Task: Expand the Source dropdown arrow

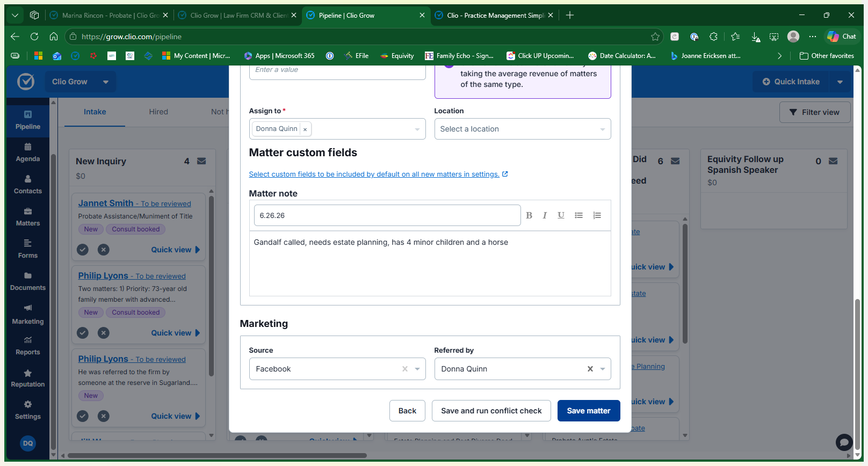Action: [x=417, y=369]
